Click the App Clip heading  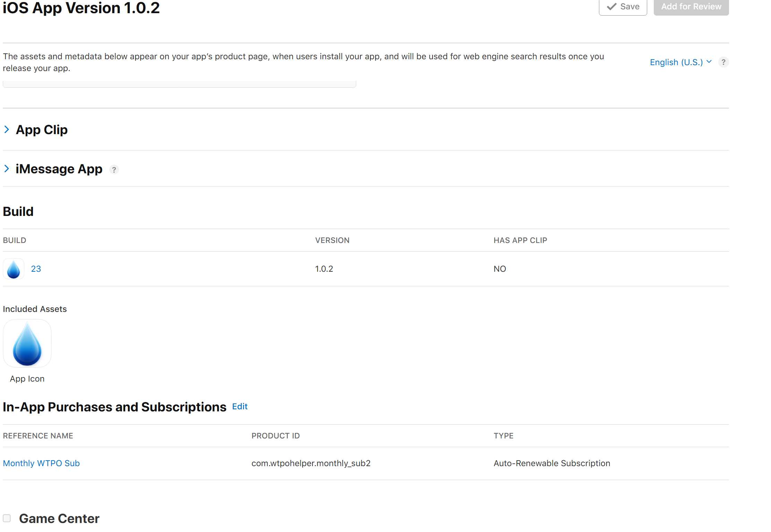click(42, 130)
